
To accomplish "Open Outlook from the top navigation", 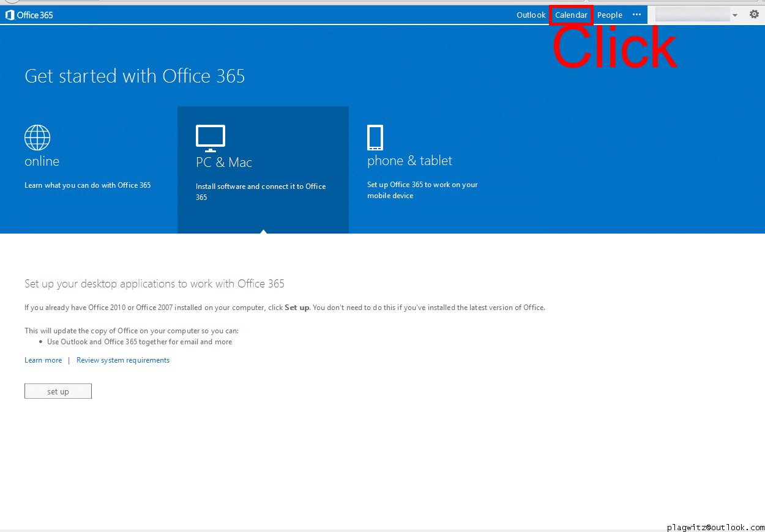I will [531, 15].
